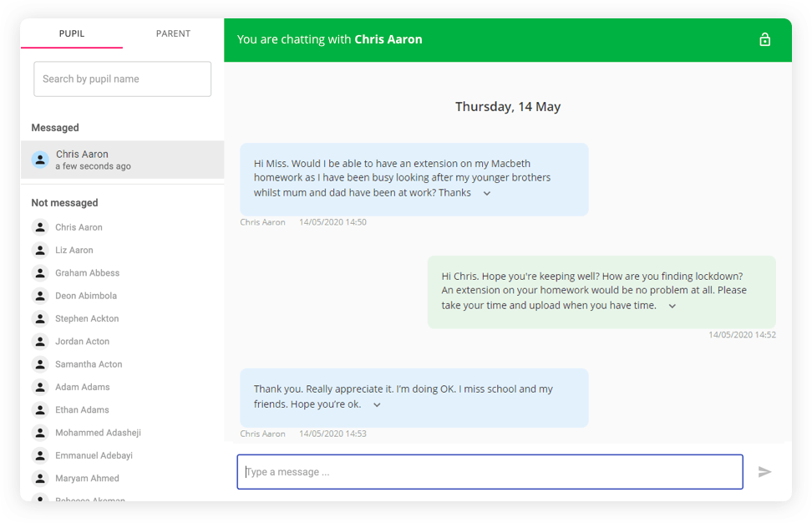Open chevron menu on the teacher's reply

[672, 306]
